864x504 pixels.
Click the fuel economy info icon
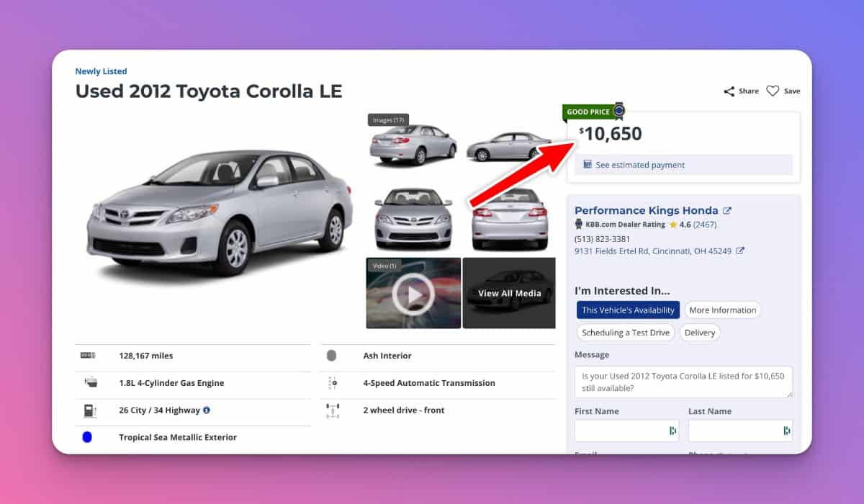pos(207,410)
